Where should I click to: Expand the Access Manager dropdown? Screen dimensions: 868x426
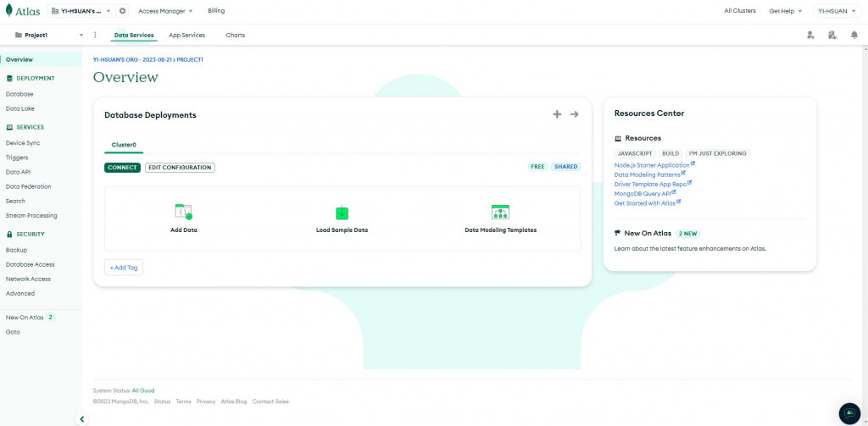165,11
